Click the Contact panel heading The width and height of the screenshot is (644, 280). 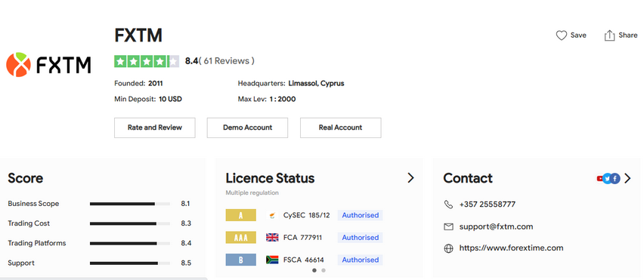(468, 178)
